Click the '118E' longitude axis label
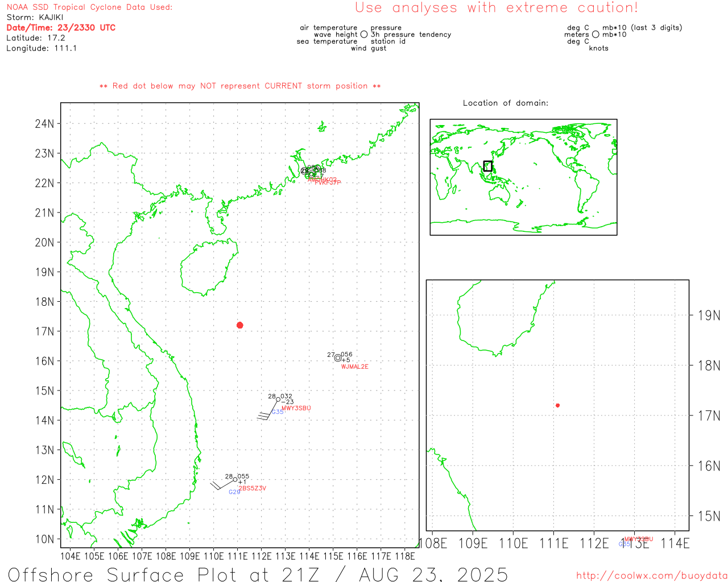Image resolution: width=728 pixels, height=582 pixels. coord(405,556)
